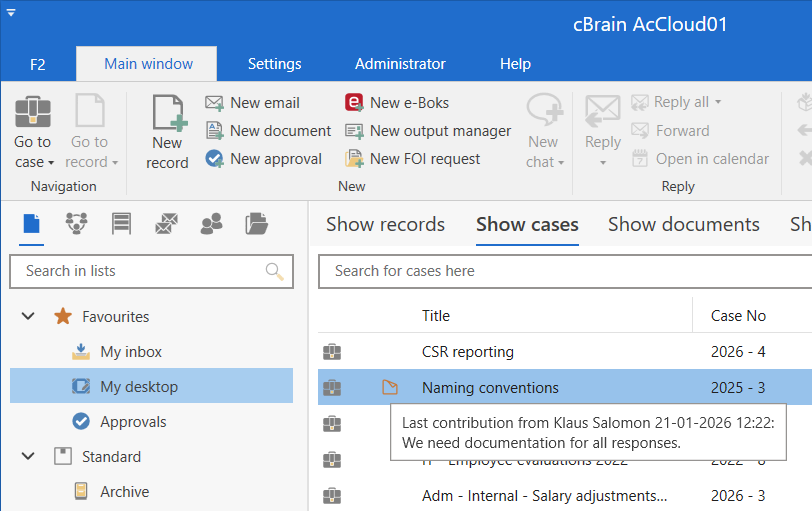Click the New FOI request label
Viewport: 812px width, 511px height.
(425, 159)
